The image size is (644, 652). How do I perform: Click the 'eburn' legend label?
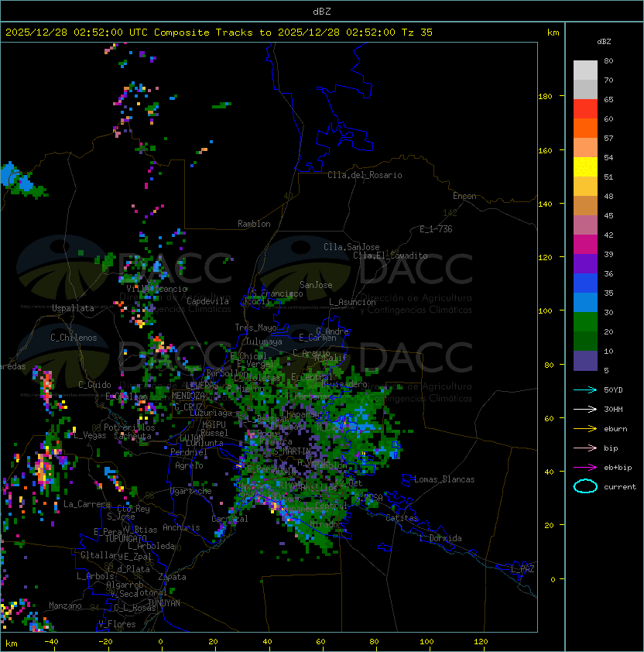(615, 429)
